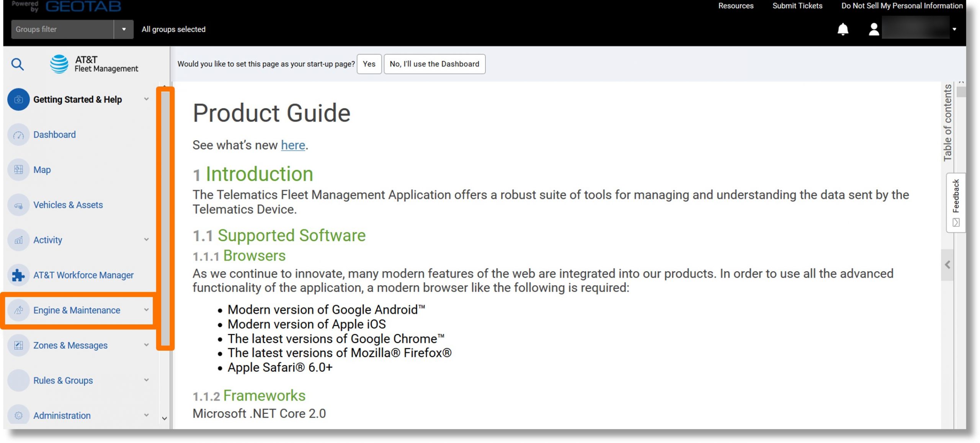Select the Activity section icon
This screenshot has width=980, height=443.
(x=18, y=240)
